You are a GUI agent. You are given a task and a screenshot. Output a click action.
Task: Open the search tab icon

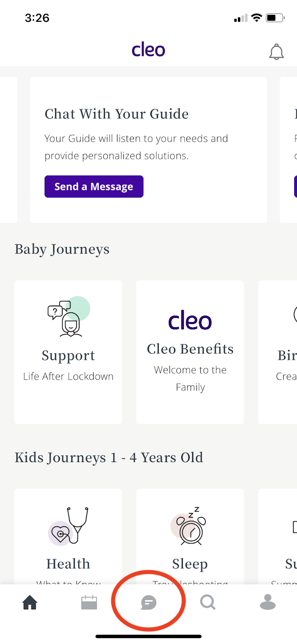coord(208,603)
